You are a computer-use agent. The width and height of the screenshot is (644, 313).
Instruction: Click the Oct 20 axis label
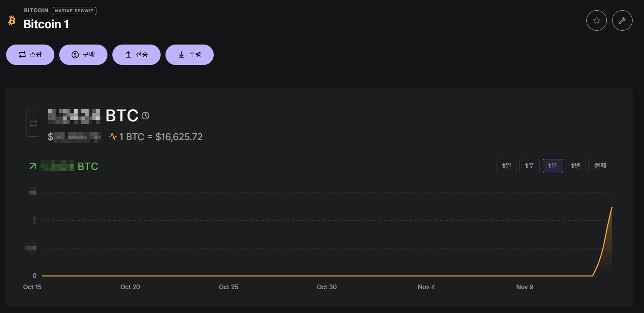[x=130, y=287]
